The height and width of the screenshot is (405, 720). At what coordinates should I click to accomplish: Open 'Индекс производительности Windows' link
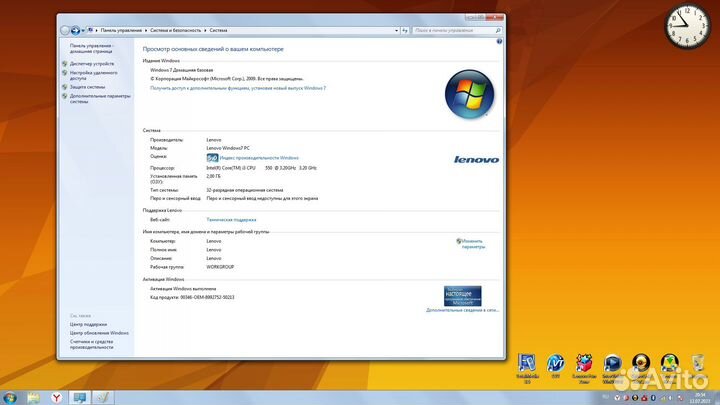pyautogui.click(x=259, y=158)
